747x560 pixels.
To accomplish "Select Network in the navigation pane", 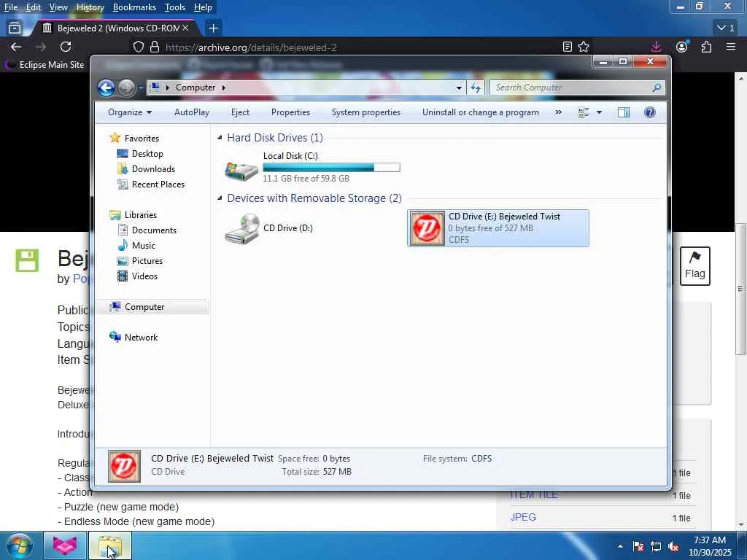I will [x=141, y=337].
